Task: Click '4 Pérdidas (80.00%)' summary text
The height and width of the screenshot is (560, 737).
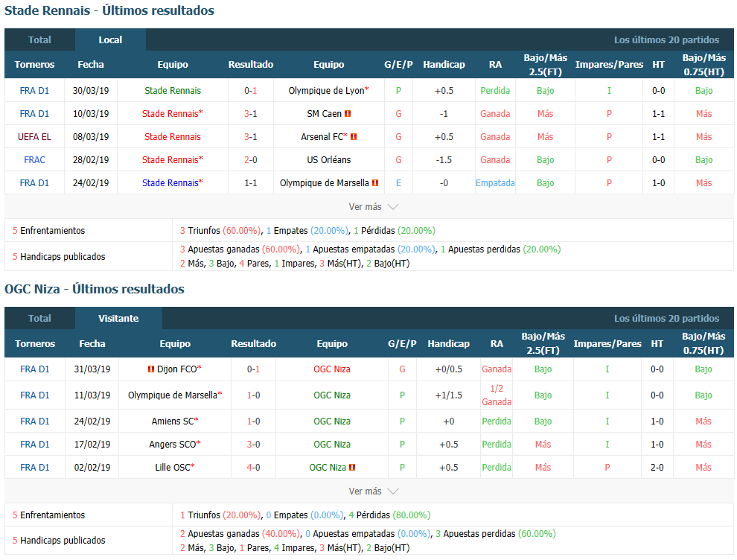Action: coord(389,515)
